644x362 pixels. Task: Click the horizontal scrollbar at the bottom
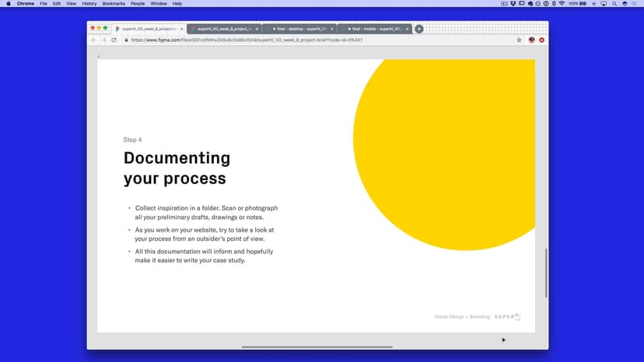(x=317, y=346)
